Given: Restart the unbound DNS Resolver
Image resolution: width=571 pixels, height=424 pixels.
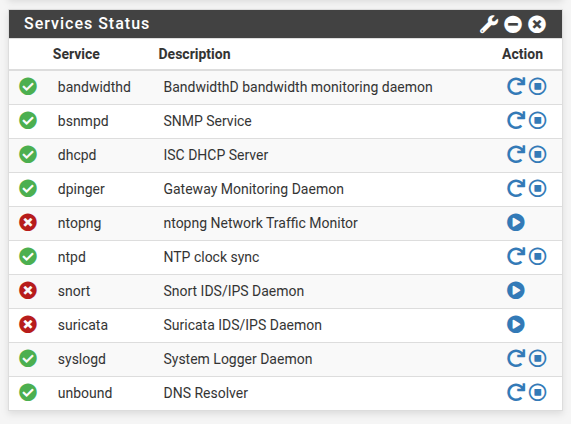Looking at the screenshot, I should (x=516, y=392).
